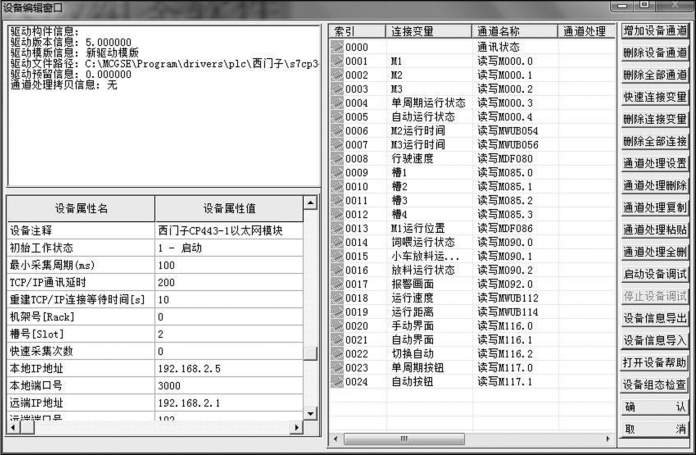This screenshot has height=455, width=696.
Task: Select the 初始工作状态 value '1 - 启动'
Action: [x=229, y=248]
